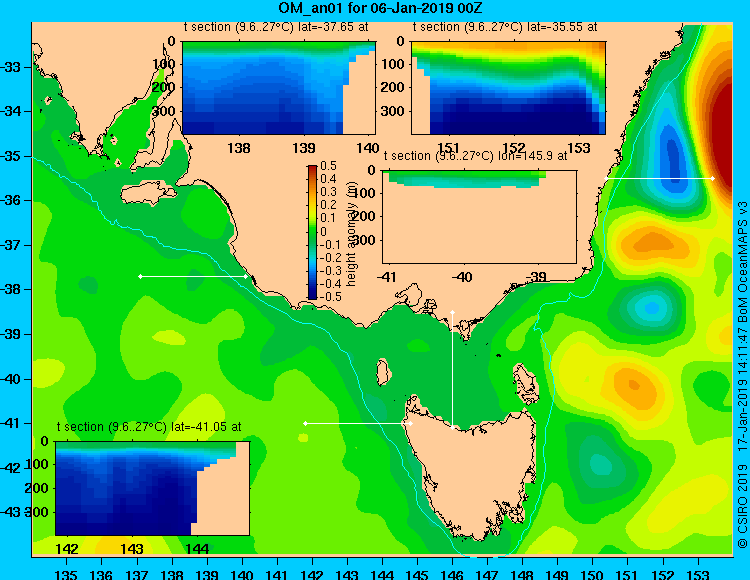Click label -40 under the lon=145.9 inset

462,276
